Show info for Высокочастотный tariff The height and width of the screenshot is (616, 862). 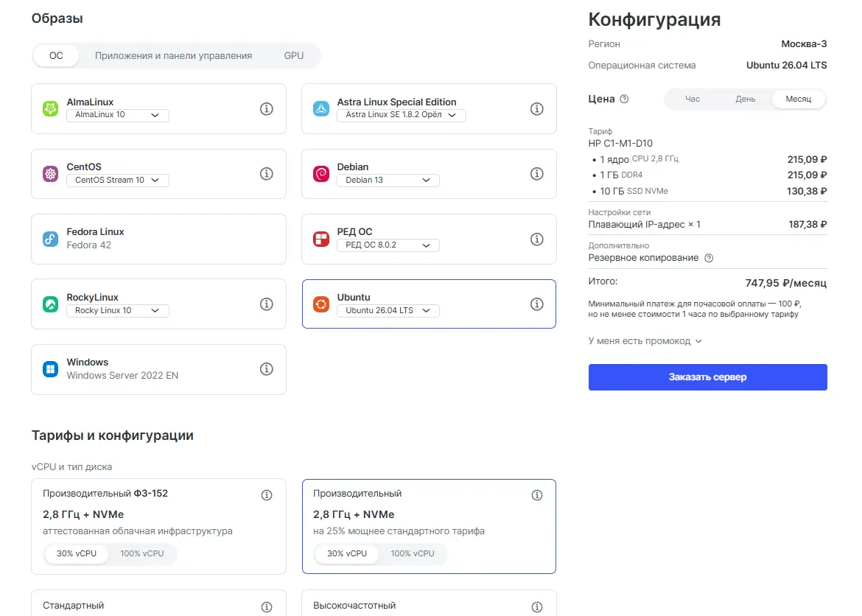coord(537,606)
